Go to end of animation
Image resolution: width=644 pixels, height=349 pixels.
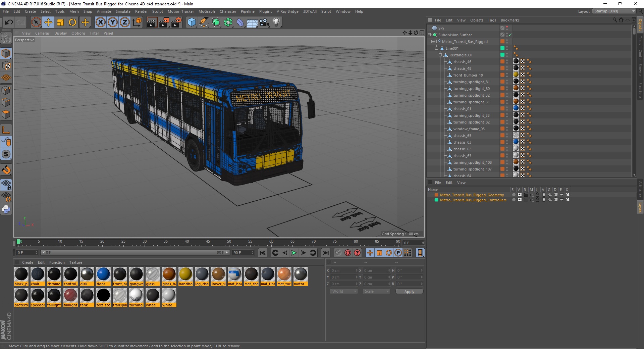[325, 253]
